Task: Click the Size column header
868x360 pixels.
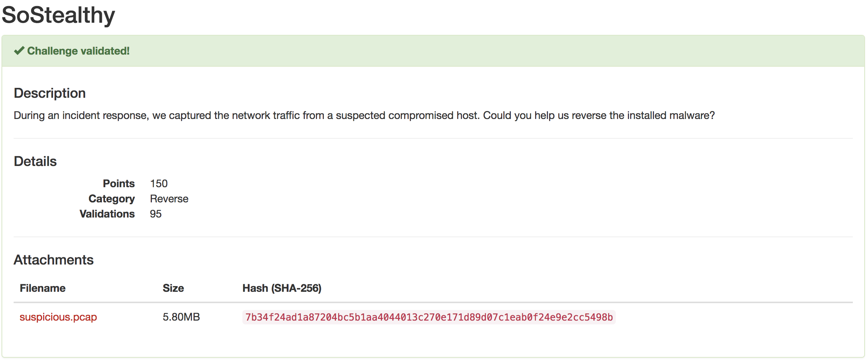Action: pyautogui.click(x=173, y=288)
